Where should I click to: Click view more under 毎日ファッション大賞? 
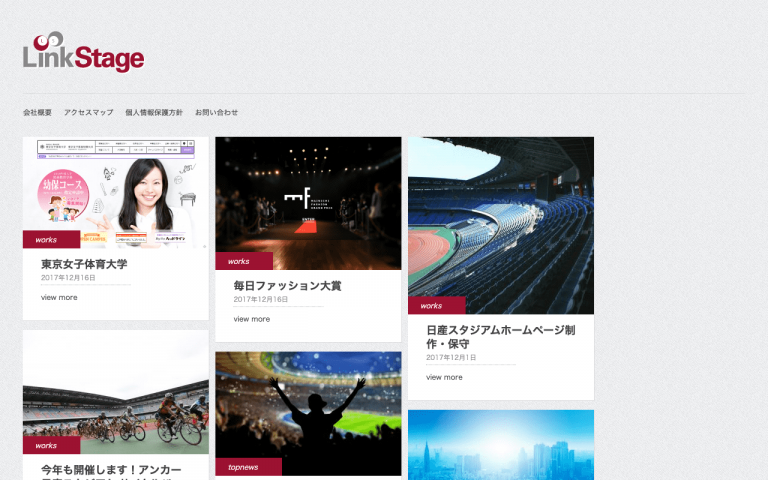click(x=252, y=319)
